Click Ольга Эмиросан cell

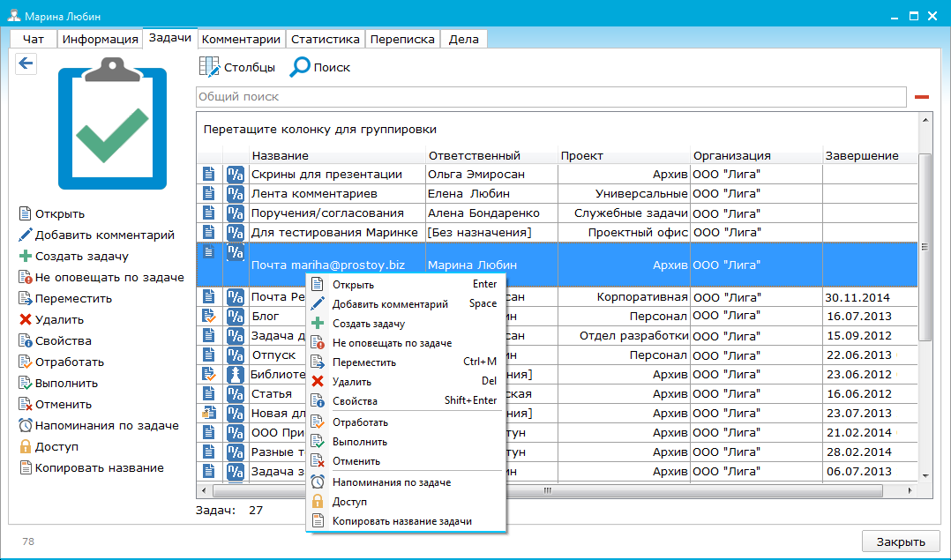(x=491, y=175)
